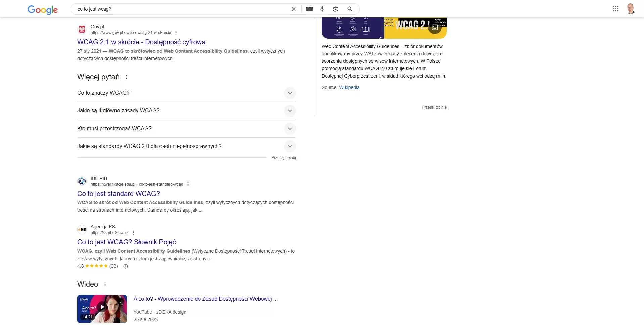Screen dimensions: 644x325
Task: Click the Gov.pl site name
Action: pos(97,27)
